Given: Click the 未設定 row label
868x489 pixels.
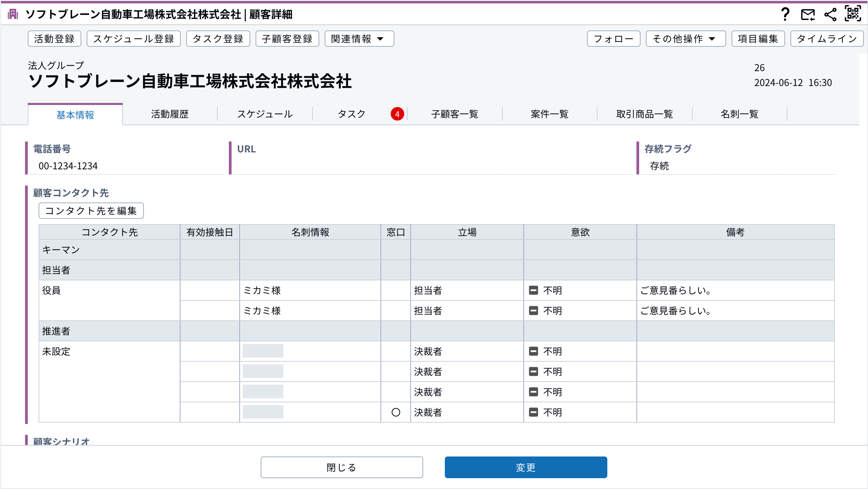Looking at the screenshot, I should pyautogui.click(x=56, y=352).
